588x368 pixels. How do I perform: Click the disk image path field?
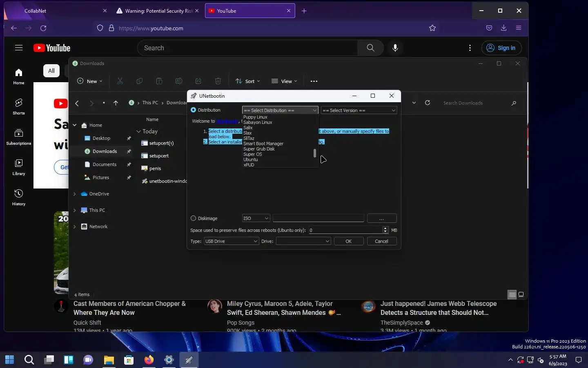pyautogui.click(x=318, y=218)
